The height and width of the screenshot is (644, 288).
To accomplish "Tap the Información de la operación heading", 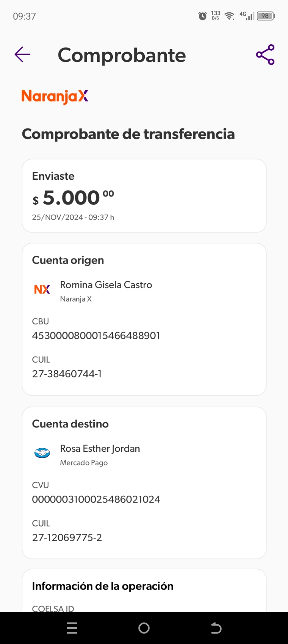I will coord(102,586).
